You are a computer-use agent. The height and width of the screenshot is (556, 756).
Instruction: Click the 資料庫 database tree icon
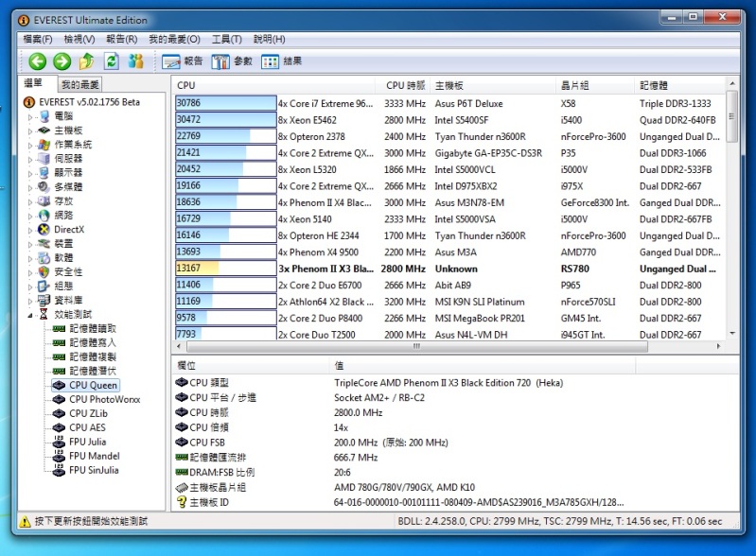pos(44,300)
